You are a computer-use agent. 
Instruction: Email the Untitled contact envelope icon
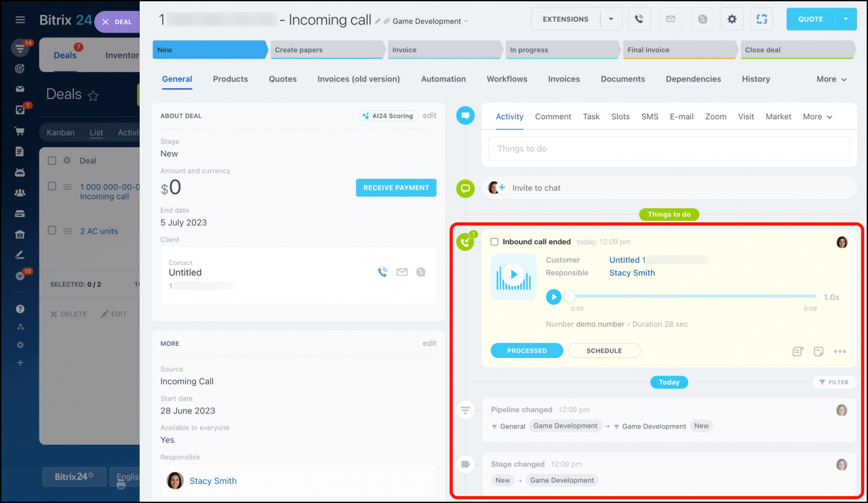[x=402, y=272]
